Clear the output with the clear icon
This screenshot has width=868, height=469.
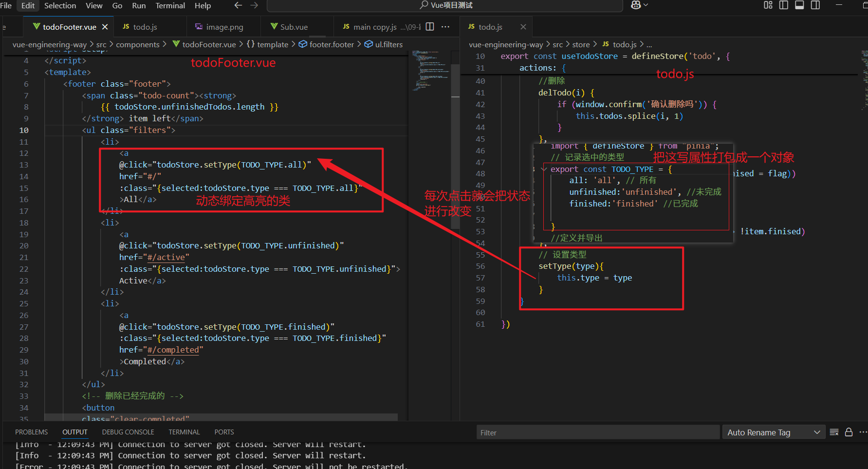point(834,432)
